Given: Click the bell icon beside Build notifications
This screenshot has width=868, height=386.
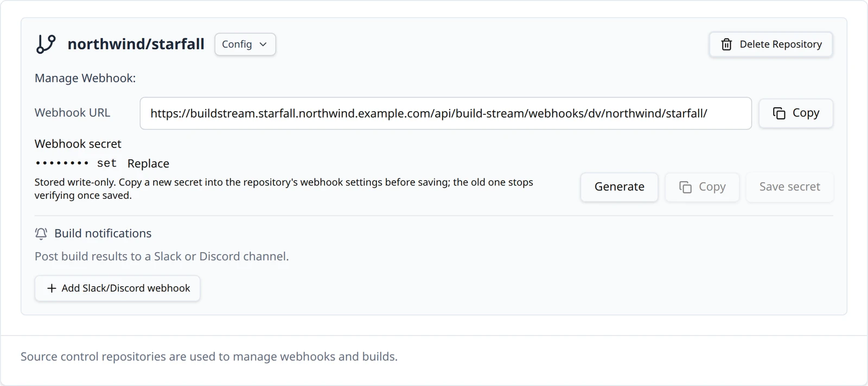Looking at the screenshot, I should pyautogui.click(x=41, y=234).
